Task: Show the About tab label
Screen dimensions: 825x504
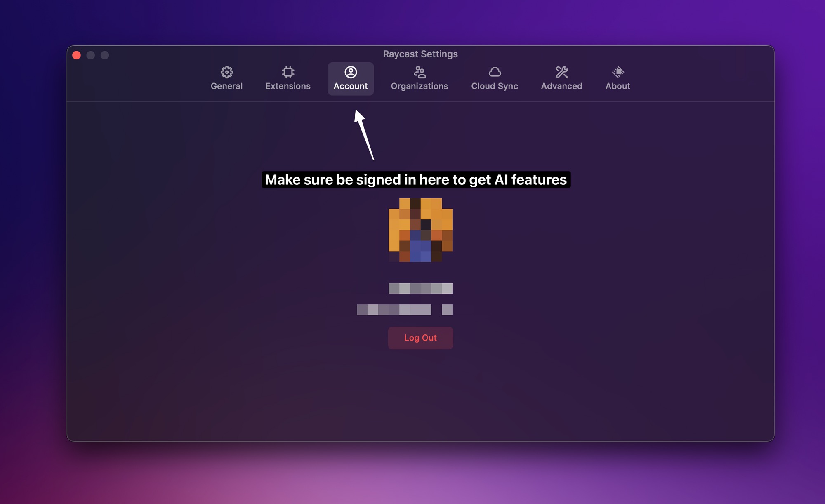Action: click(618, 86)
